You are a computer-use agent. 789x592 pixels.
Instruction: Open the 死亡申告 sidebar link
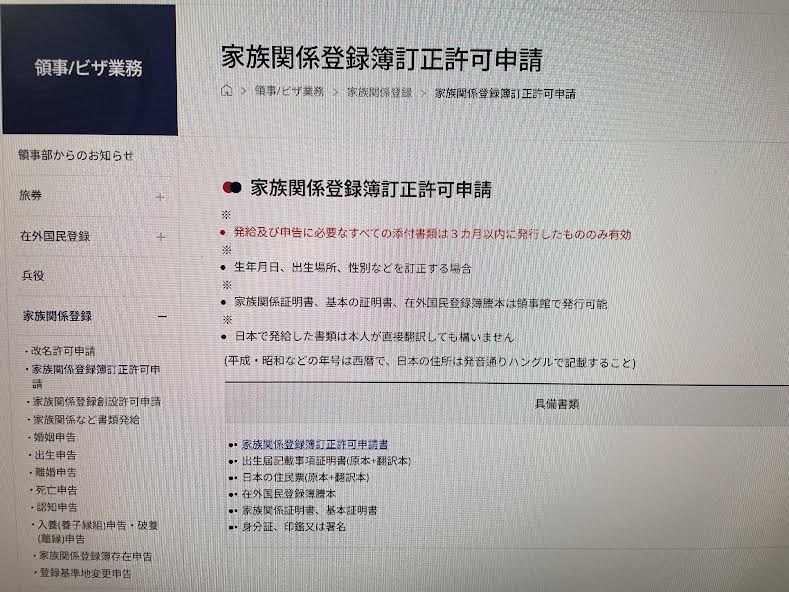coord(56,489)
